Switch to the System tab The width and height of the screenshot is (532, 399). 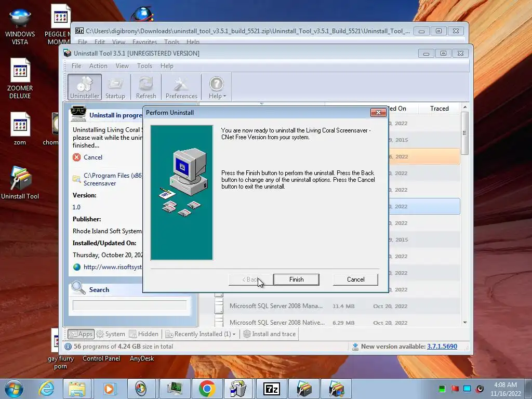coord(111,334)
